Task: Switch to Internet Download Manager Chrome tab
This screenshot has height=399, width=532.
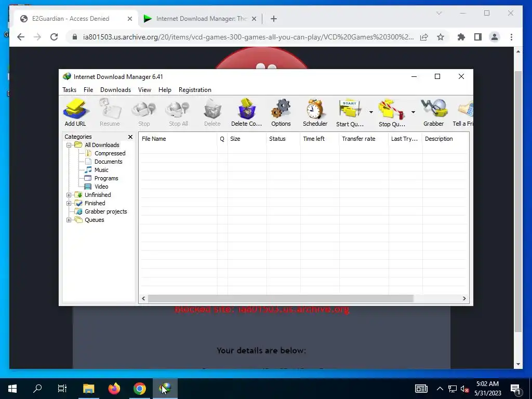Action: point(200,19)
